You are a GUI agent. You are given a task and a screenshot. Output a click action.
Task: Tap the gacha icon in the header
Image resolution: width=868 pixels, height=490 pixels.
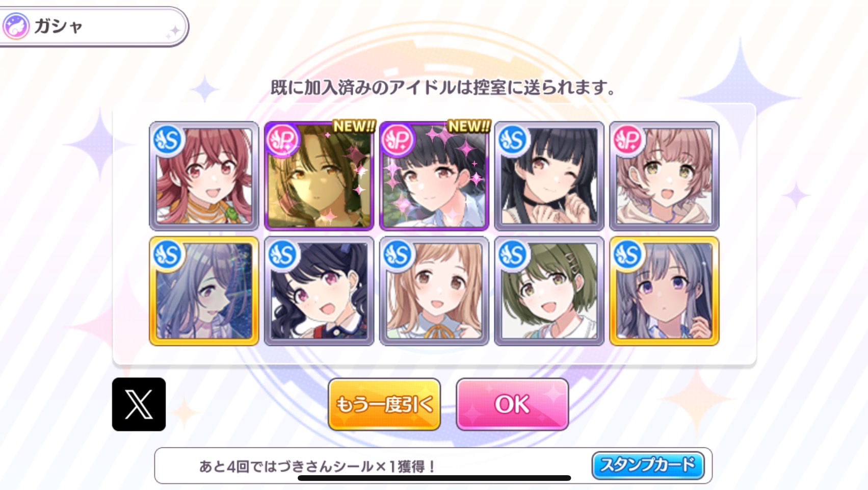tap(16, 26)
